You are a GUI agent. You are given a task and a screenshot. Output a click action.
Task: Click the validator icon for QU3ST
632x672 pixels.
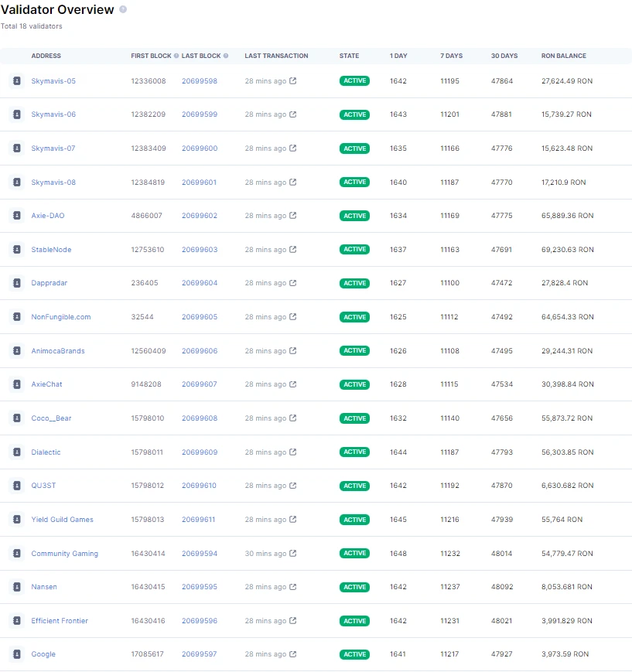pos(17,486)
